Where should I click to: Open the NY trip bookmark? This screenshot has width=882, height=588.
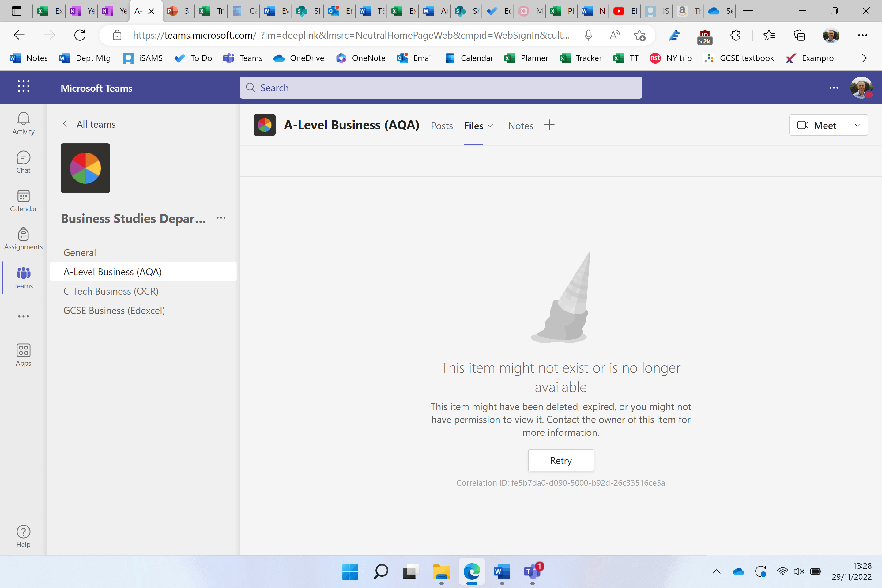[x=671, y=58]
